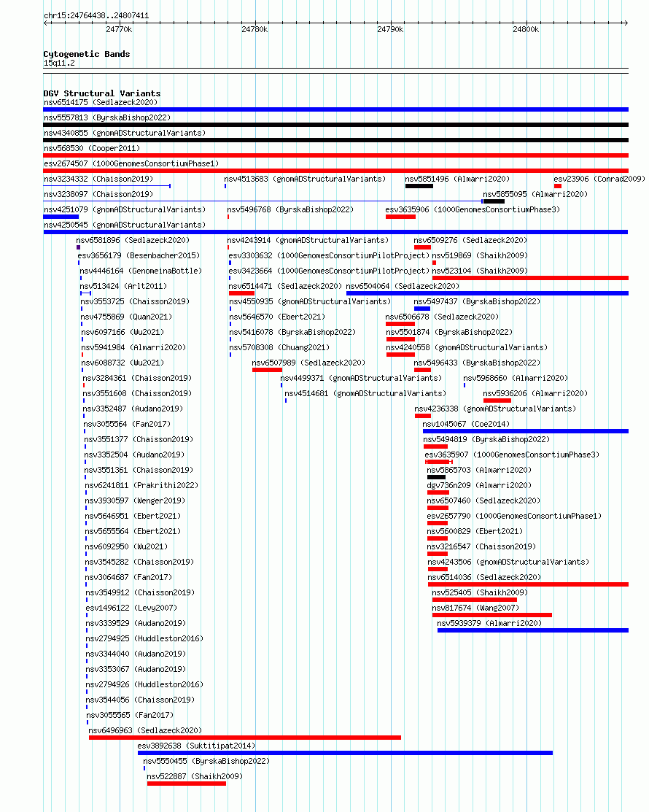Viewport: 649px width, 812px height.
Task: Click the chr15:24764438..24807411 region label
Action: pos(96,15)
